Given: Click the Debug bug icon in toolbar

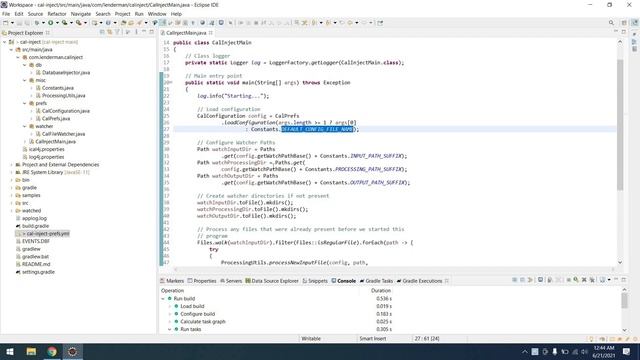Looking at the screenshot, I should pos(37,23).
